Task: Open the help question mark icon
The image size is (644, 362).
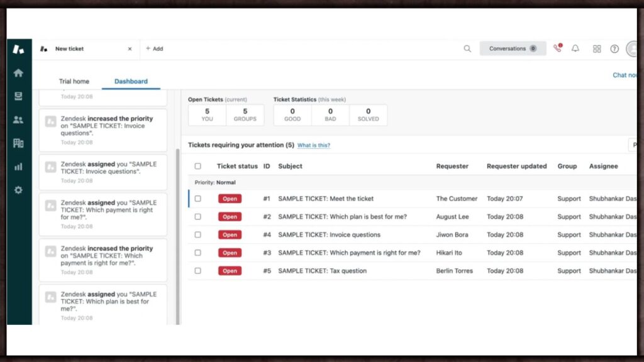Action: tap(614, 49)
